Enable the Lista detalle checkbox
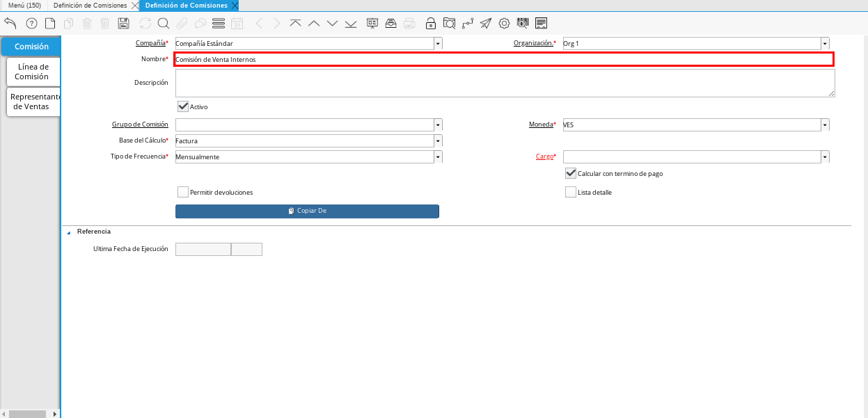This screenshot has height=418, width=868. (571, 192)
